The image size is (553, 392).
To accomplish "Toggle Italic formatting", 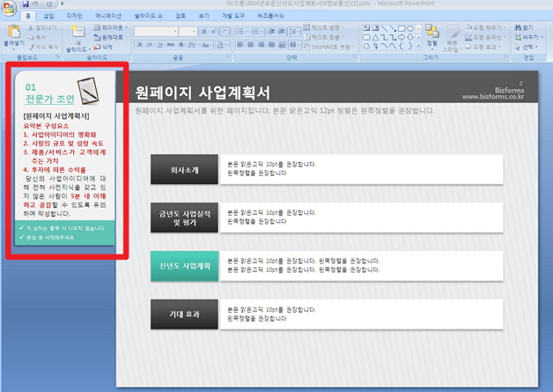I will [150, 45].
